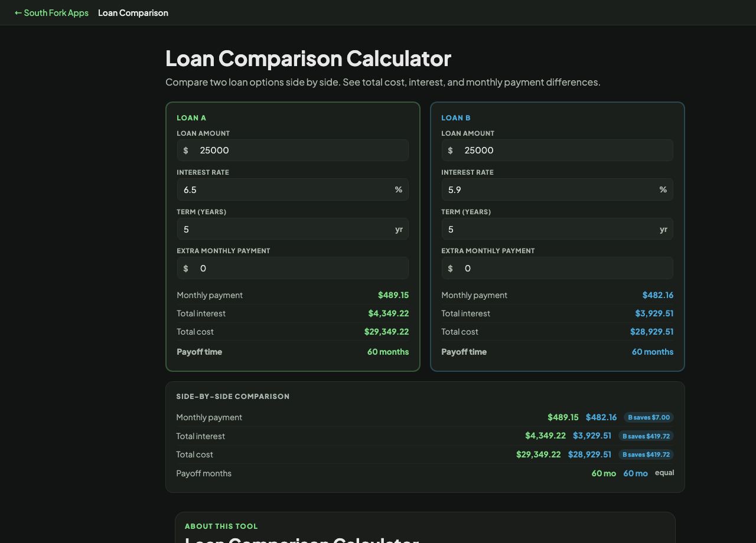Click the Loan Comparison Calculator main heading
756x543 pixels.
click(308, 58)
